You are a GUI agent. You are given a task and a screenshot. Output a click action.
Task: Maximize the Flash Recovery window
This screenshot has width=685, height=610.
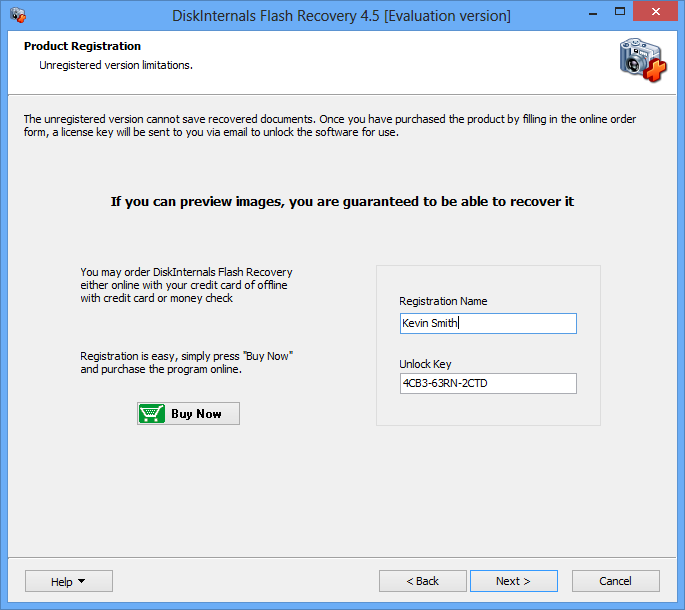point(620,12)
